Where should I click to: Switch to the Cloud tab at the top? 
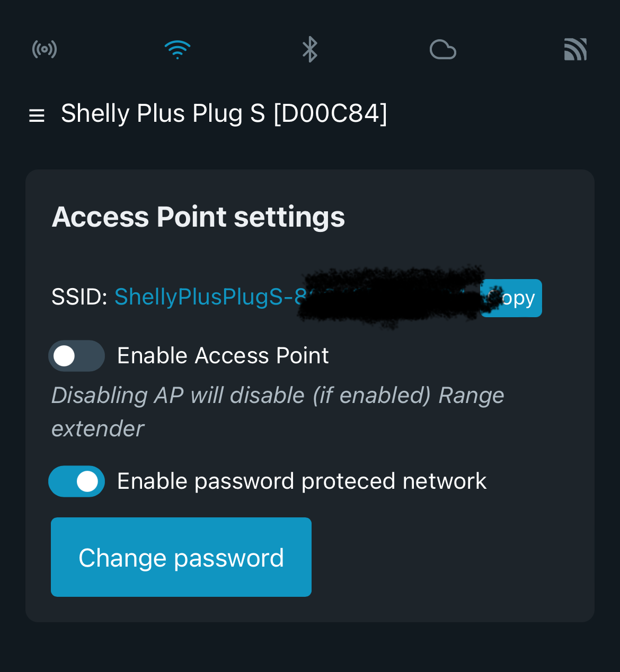[442, 49]
